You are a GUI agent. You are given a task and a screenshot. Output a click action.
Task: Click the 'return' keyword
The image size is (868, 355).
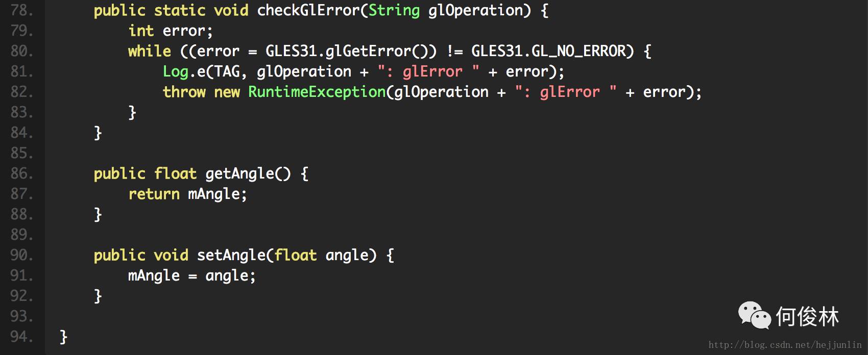(154, 194)
